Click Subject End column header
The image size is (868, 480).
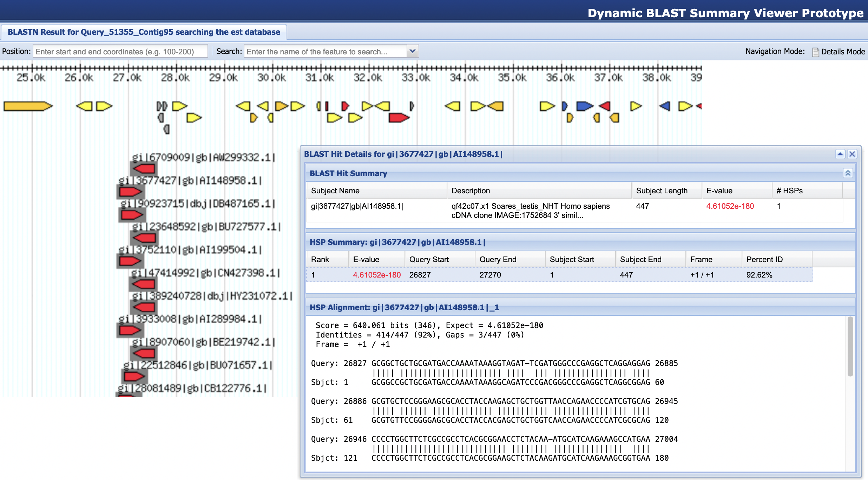coord(651,259)
